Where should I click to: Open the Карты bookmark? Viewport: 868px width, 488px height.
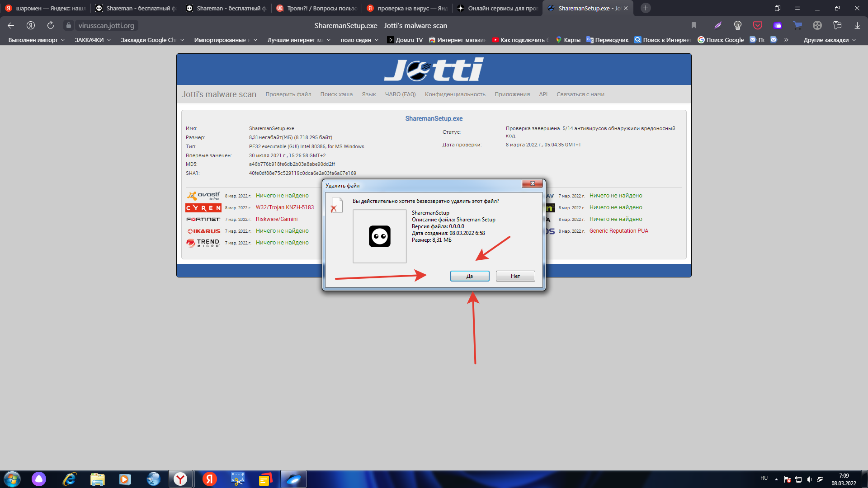[x=568, y=40]
